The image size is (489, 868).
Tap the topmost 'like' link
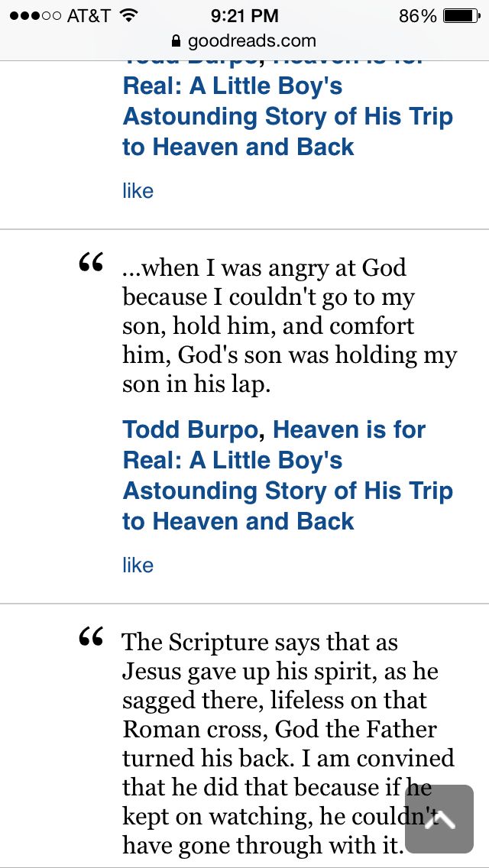point(138,191)
